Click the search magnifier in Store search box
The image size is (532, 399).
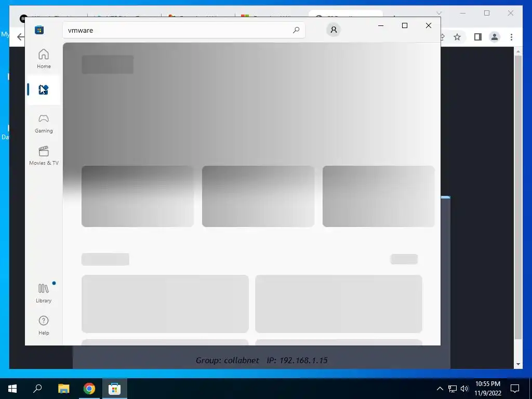click(296, 30)
